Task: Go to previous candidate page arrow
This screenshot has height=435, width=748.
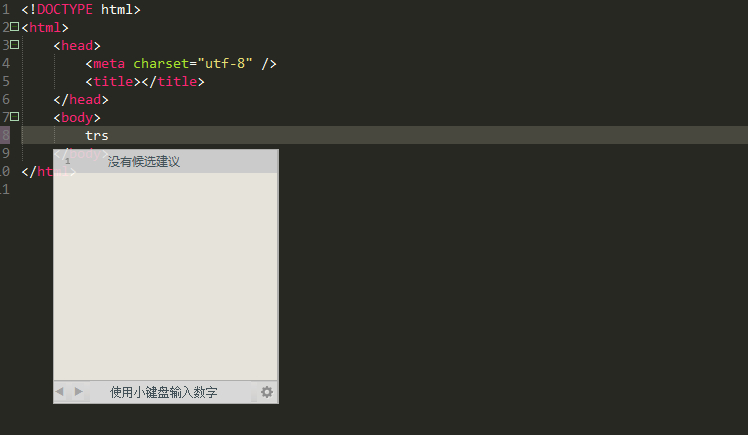Action: coord(61,392)
